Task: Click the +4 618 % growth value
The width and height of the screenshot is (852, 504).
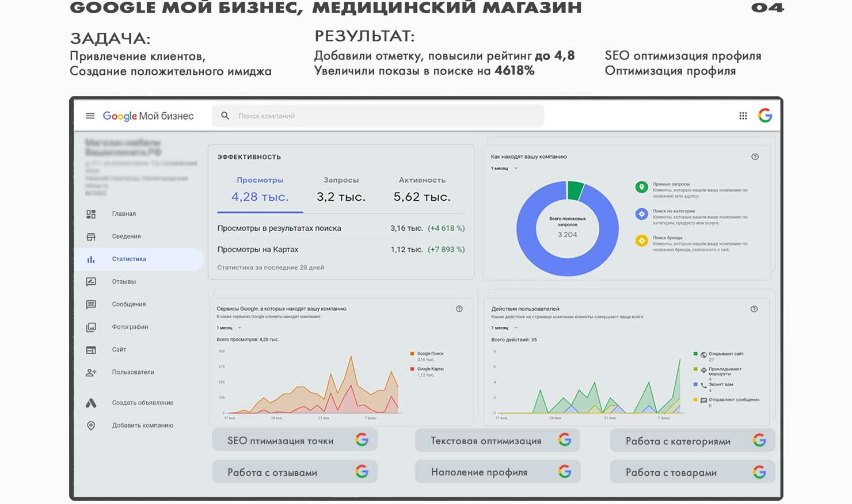Action: [x=446, y=228]
